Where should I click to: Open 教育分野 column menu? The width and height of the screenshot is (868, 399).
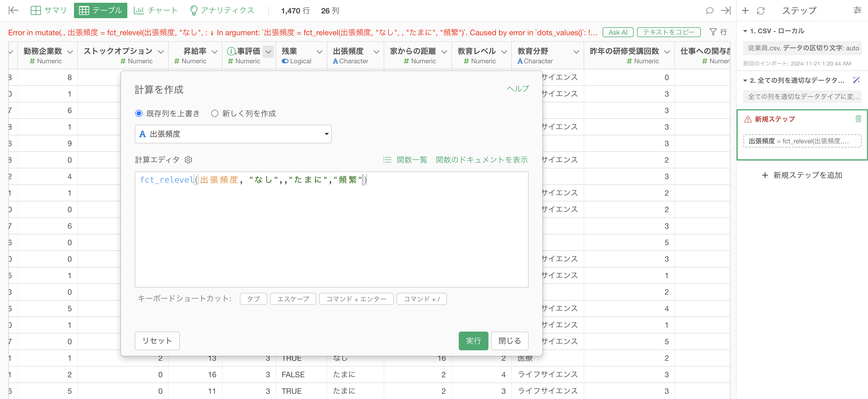(x=576, y=52)
